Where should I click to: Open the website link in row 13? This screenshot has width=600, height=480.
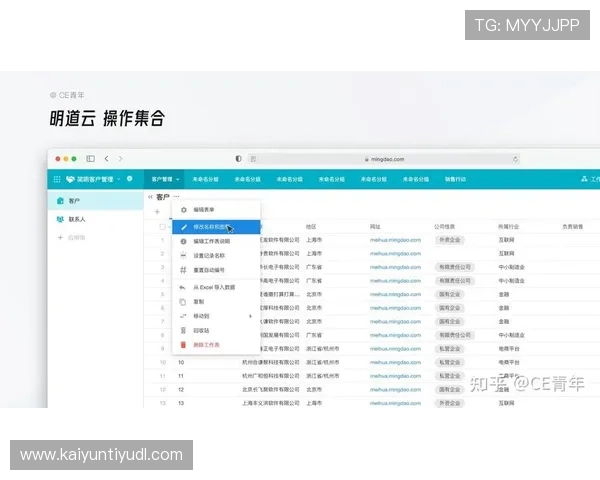coord(395,403)
